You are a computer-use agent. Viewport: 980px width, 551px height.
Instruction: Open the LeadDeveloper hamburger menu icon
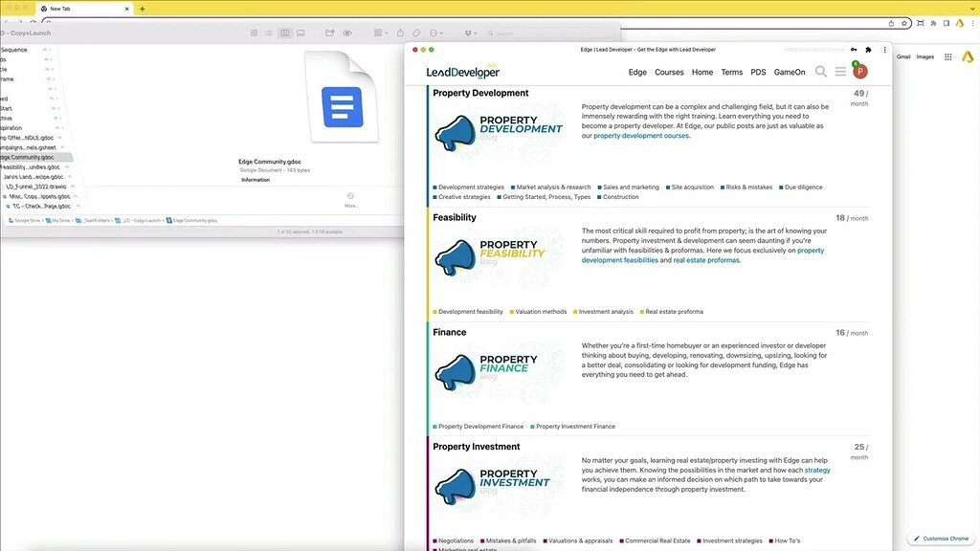[x=840, y=72]
